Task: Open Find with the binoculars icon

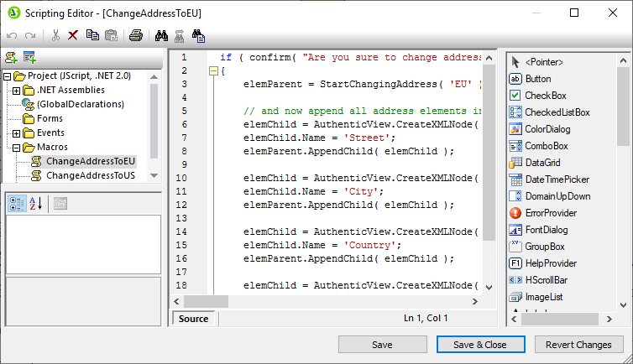Action: (160, 35)
